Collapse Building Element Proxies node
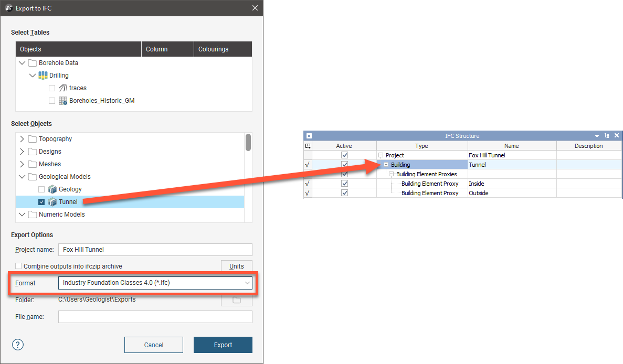Screen dimensions: 623x364 391,174
